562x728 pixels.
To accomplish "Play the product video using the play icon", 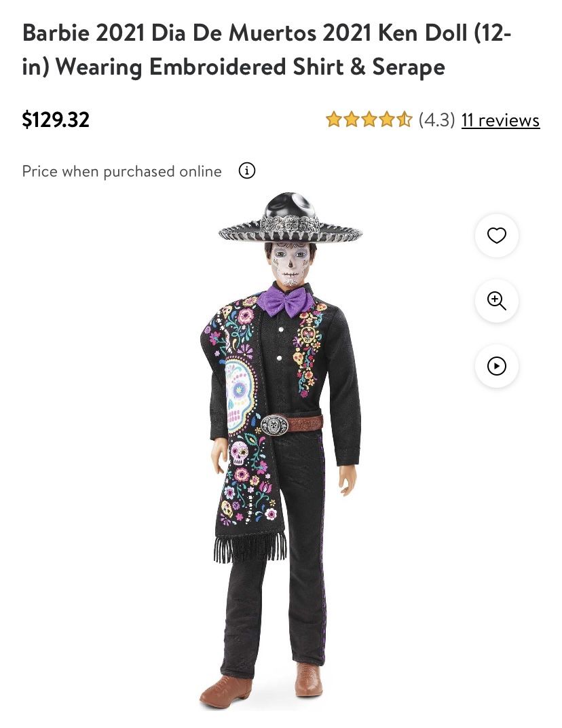I will pos(496,366).
